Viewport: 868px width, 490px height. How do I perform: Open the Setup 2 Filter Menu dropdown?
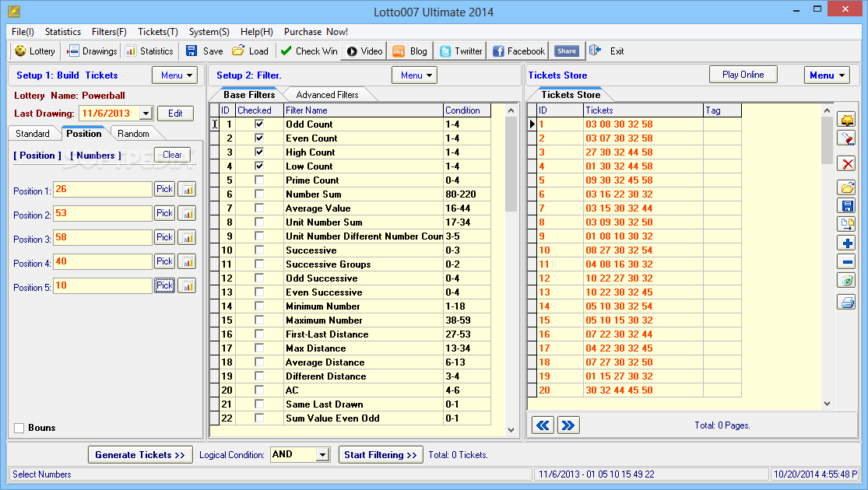coord(415,75)
